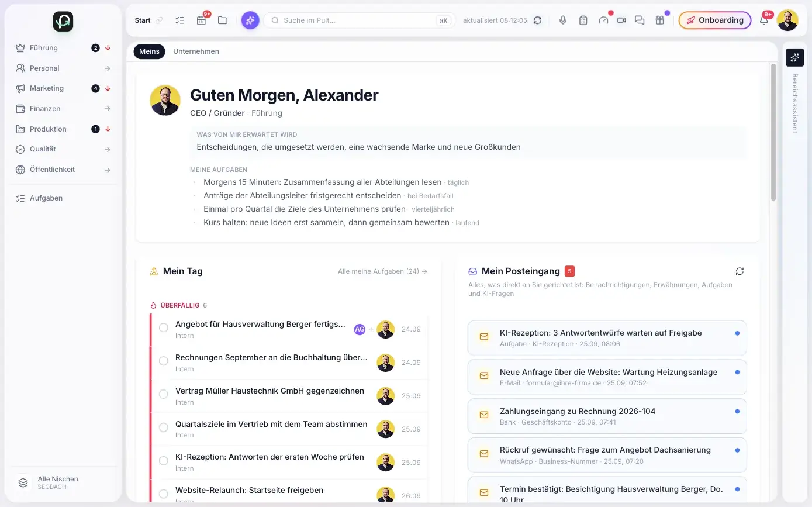Click the main page vertical scrollbar

coord(773,132)
